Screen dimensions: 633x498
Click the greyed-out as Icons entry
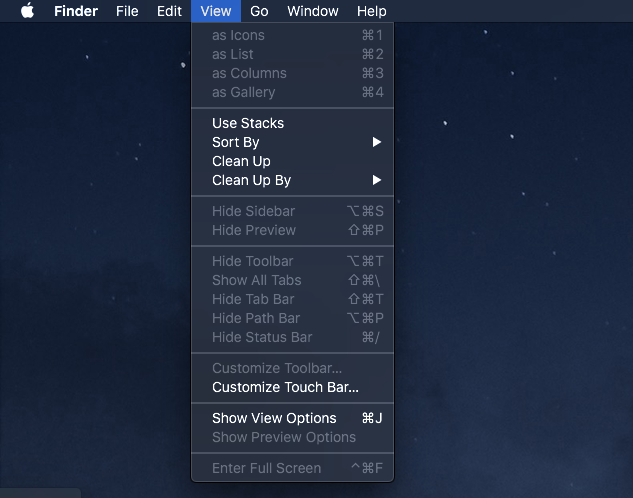(238, 35)
